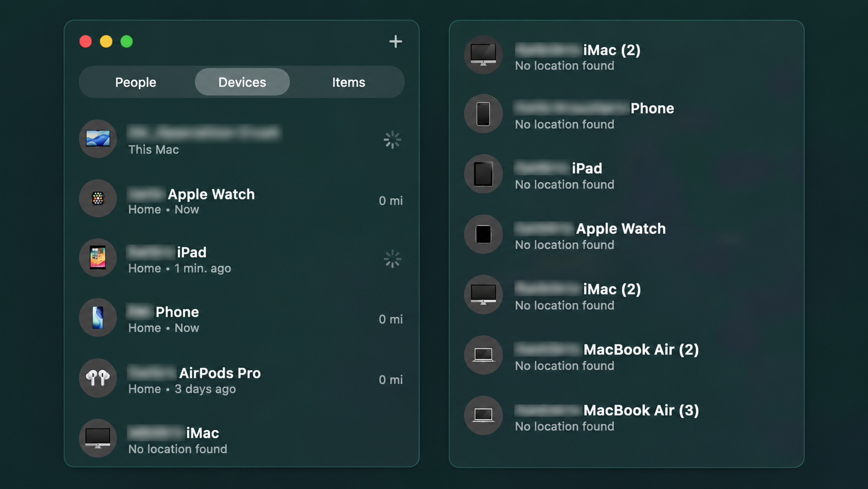
Task: Switch to the People tab
Action: (x=135, y=82)
